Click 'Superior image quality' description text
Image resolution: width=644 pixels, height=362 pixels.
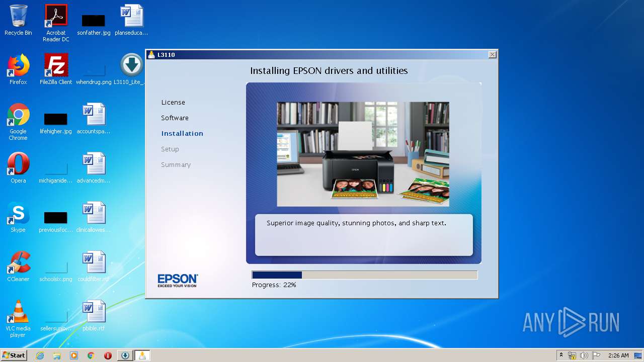pos(356,223)
